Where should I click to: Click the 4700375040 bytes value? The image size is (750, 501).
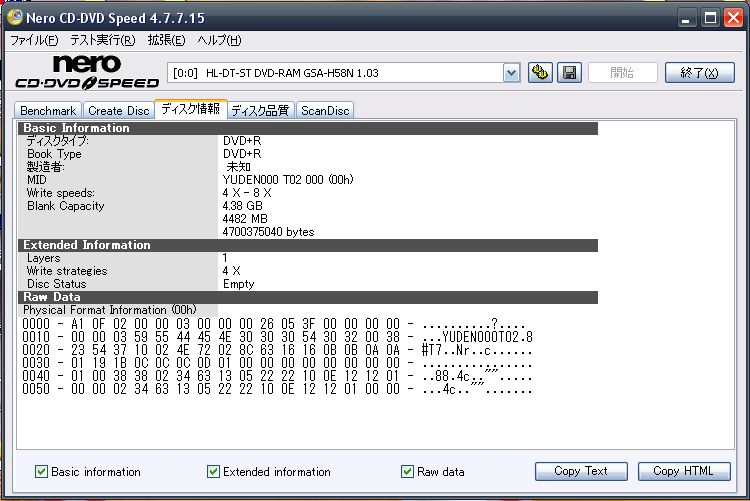268,232
